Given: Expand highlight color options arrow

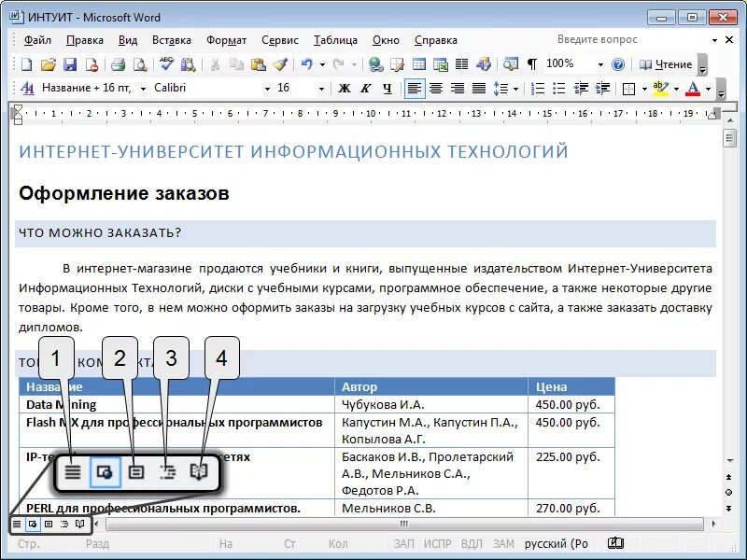Looking at the screenshot, I should point(676,89).
